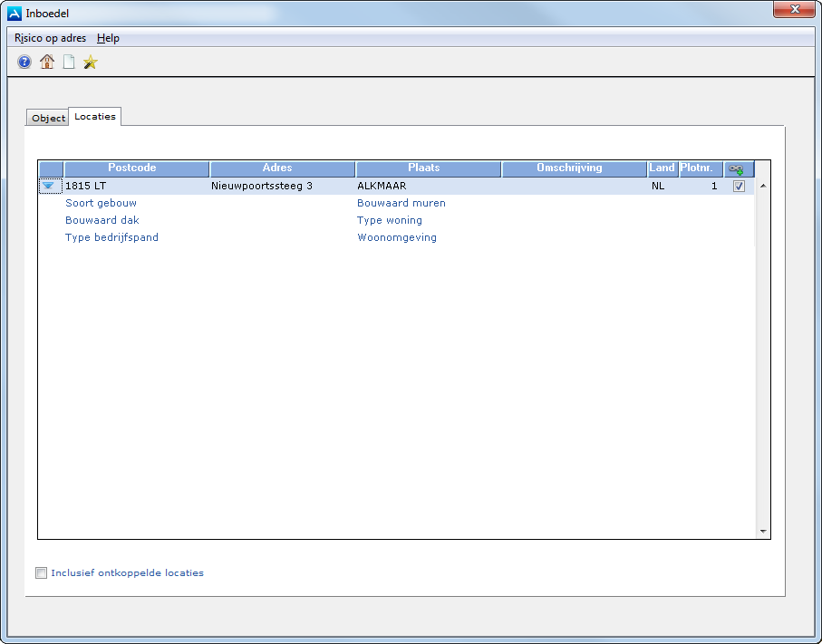The height and width of the screenshot is (644, 822).
Task: Click the blank document icon in toolbar
Action: pyautogui.click(x=69, y=62)
